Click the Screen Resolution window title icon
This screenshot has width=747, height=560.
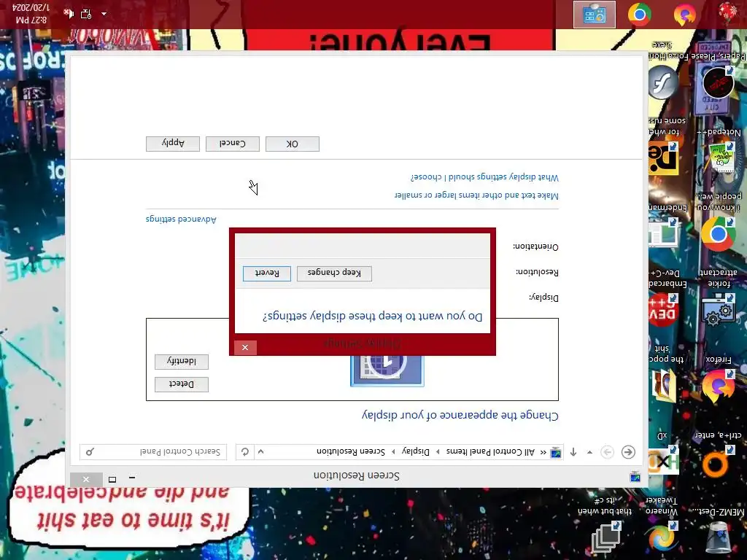635,477
